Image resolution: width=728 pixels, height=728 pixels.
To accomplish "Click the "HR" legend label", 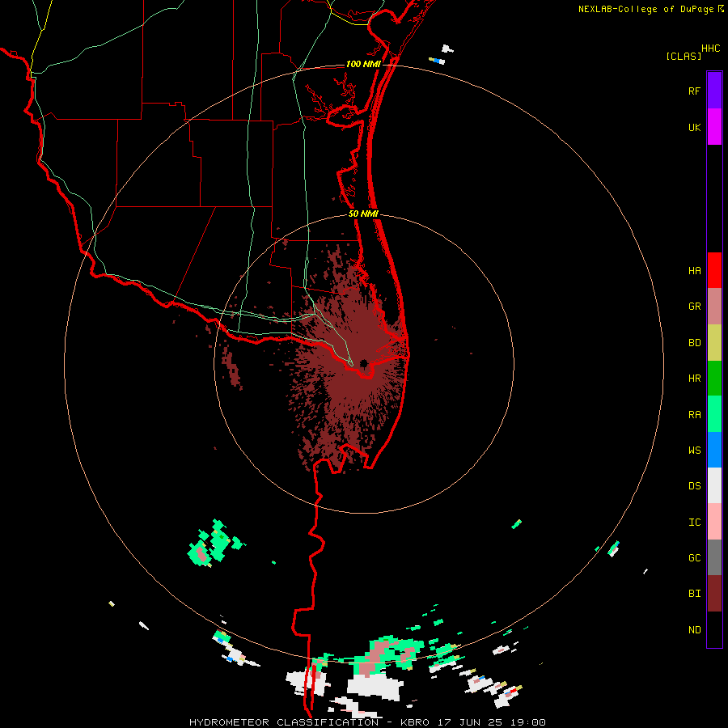I will click(x=694, y=379).
